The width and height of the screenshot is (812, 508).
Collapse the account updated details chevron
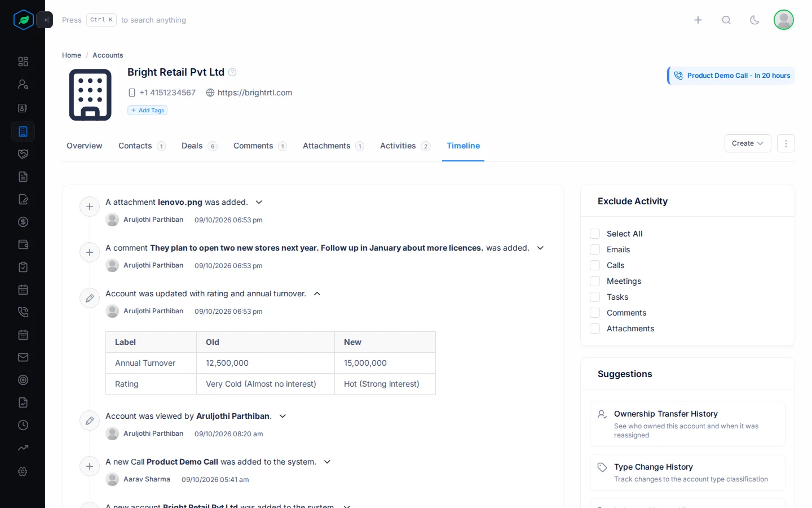coord(317,294)
